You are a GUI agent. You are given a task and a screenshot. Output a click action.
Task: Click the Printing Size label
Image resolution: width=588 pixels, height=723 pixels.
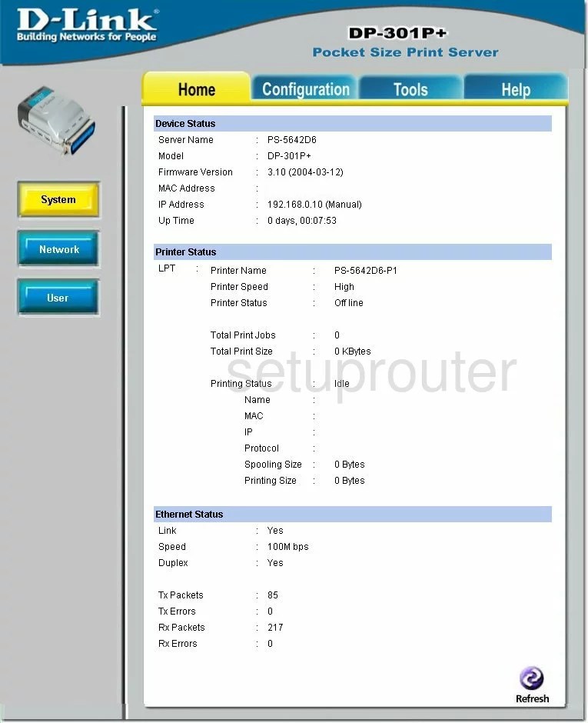270,481
